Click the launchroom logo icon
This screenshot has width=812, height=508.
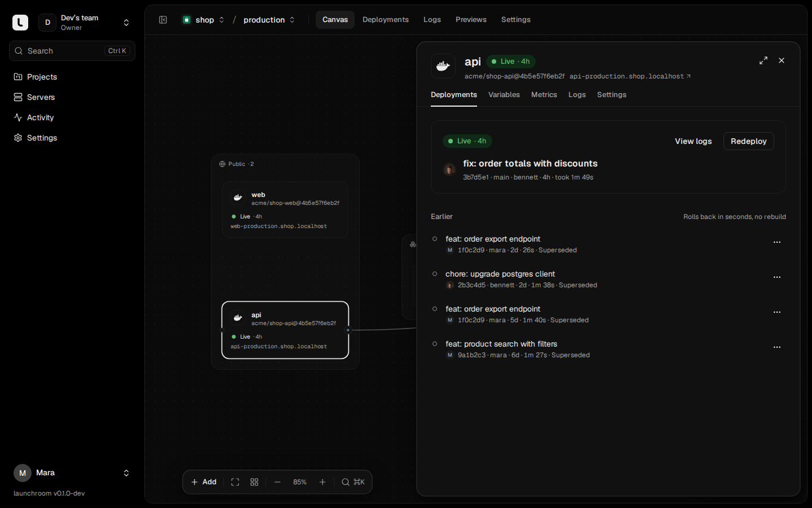pyautogui.click(x=20, y=23)
